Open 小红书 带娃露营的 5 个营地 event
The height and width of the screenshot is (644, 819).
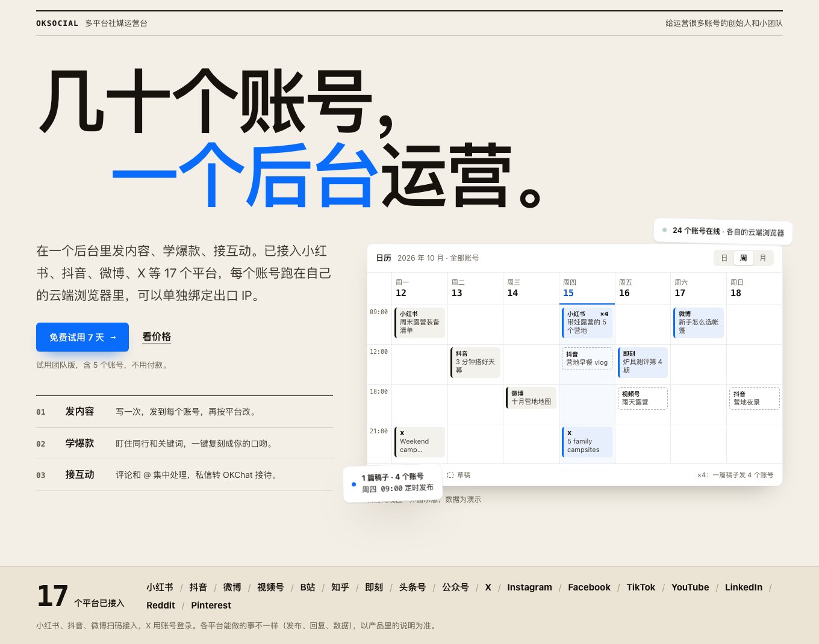587,323
